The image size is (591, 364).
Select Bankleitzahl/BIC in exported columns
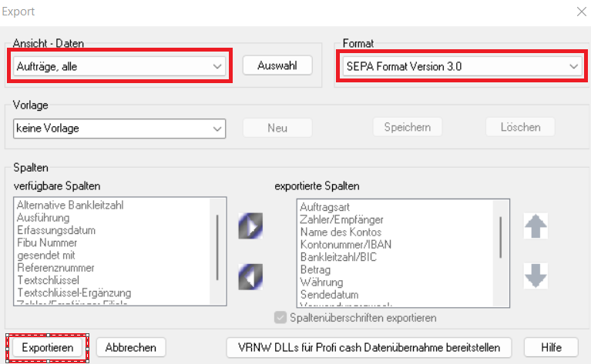click(x=338, y=257)
